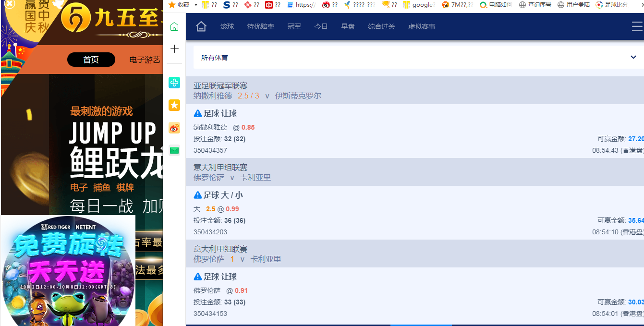
Task: Open the 用户登陆 bookmark
Action: [573, 5]
